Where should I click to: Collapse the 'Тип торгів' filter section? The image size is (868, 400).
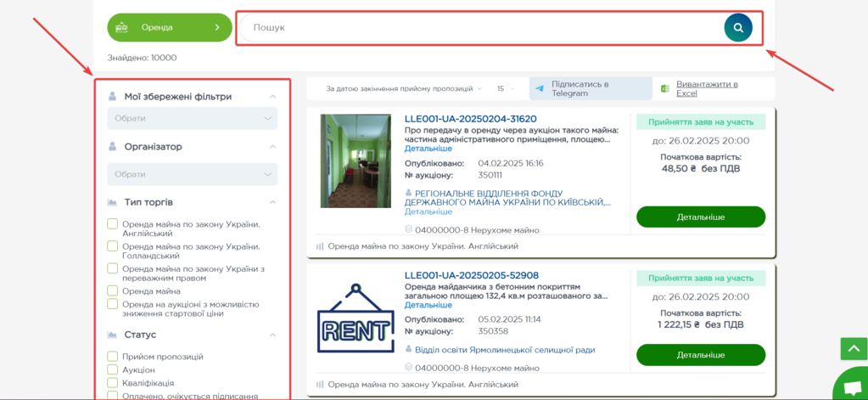pyautogui.click(x=272, y=202)
